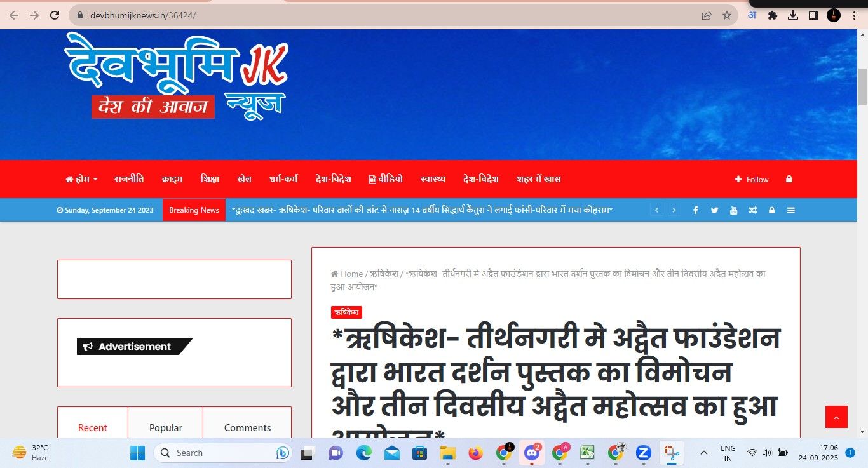Image resolution: width=868 pixels, height=468 pixels.
Task: Expand the system tray hidden icons chevron
Action: (703, 453)
